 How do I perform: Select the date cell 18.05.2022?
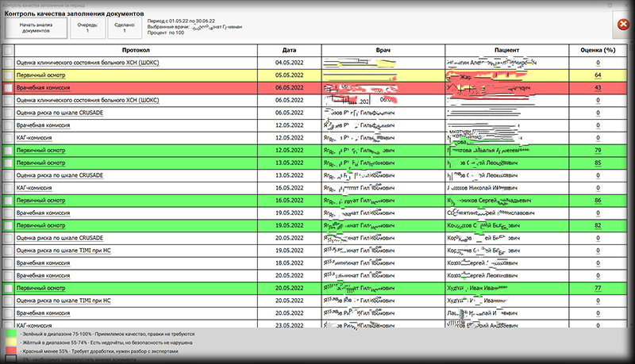[289, 263]
